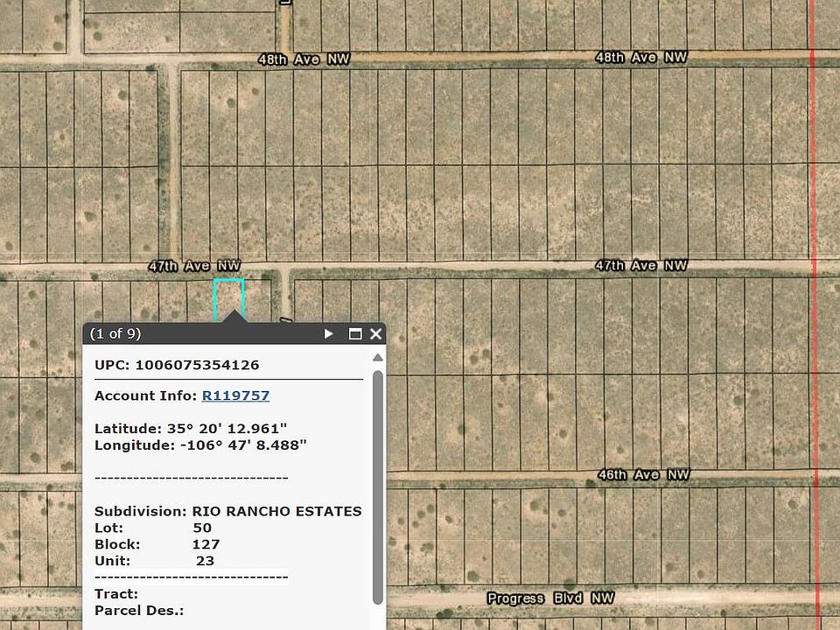Click the Longitude: -106° 47' 8.488" line
840x630 pixels.
200,445
